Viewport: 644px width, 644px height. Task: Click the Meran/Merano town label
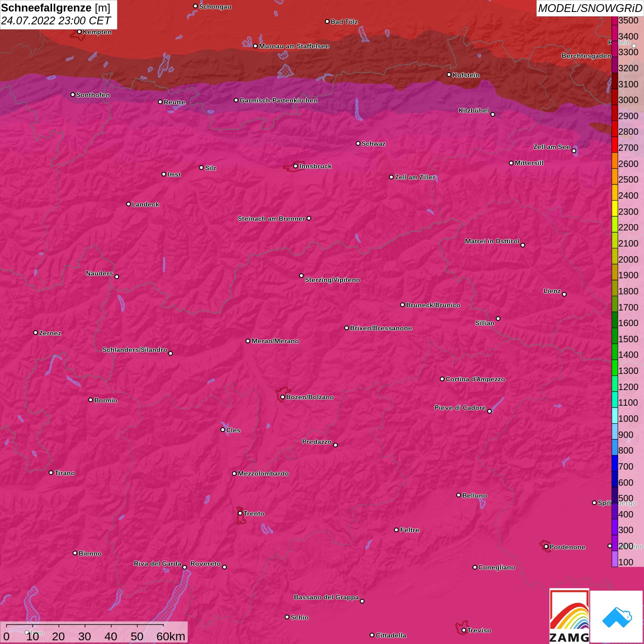275,341
